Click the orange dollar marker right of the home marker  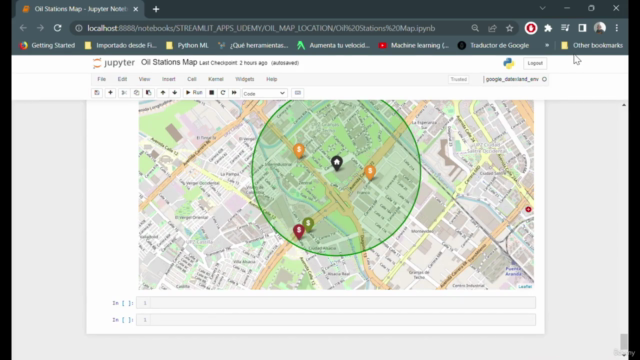370,172
